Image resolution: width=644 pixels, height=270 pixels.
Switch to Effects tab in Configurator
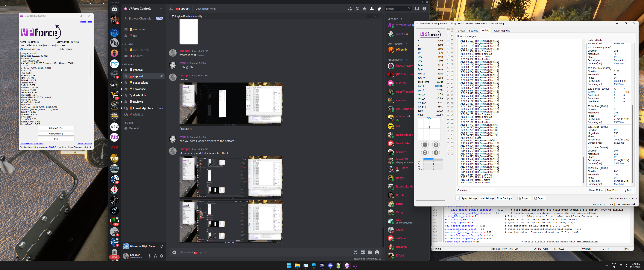coord(461,31)
